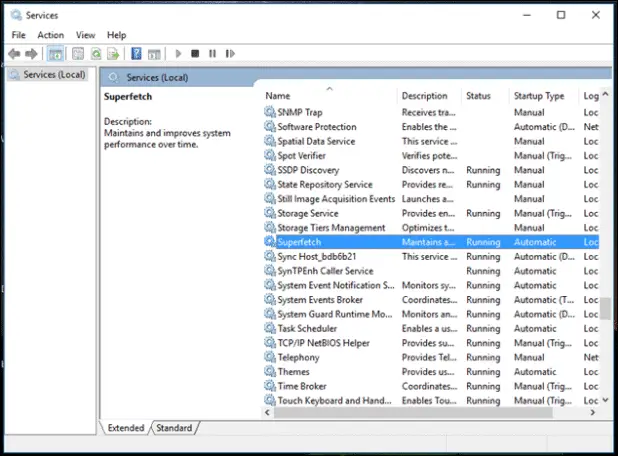Viewport: 618px width, 456px height.
Task: Click Show/Hide Action Pane toolbar icon
Action: point(154,54)
